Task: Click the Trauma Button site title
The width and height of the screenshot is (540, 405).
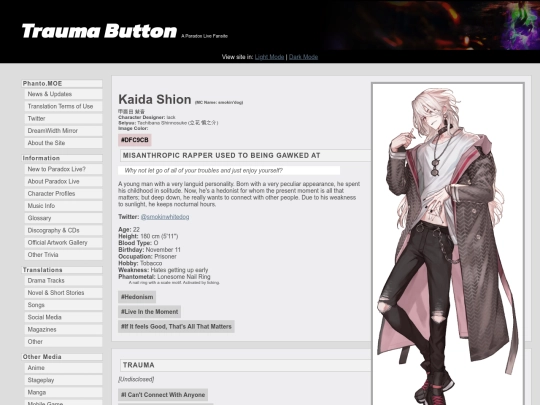Action: [99, 31]
